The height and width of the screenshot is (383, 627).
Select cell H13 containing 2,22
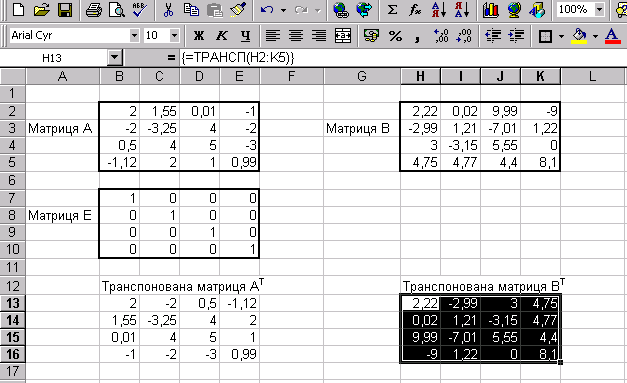[x=420, y=303]
